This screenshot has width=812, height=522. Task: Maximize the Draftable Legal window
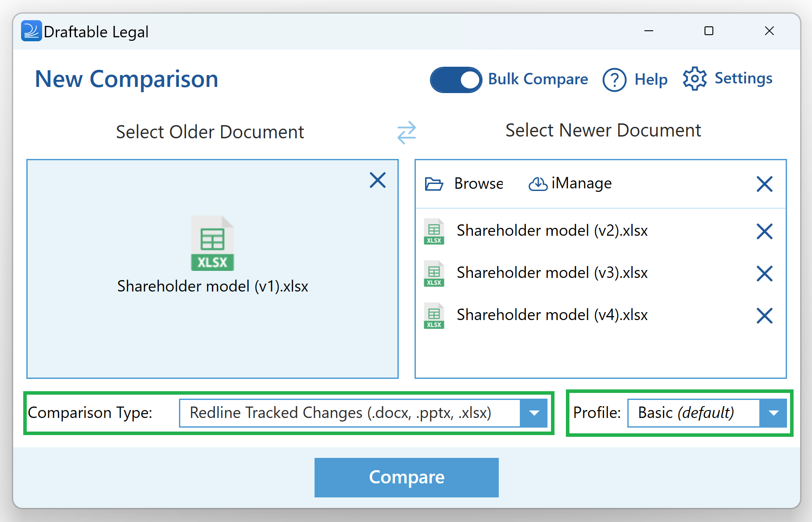pyautogui.click(x=709, y=31)
